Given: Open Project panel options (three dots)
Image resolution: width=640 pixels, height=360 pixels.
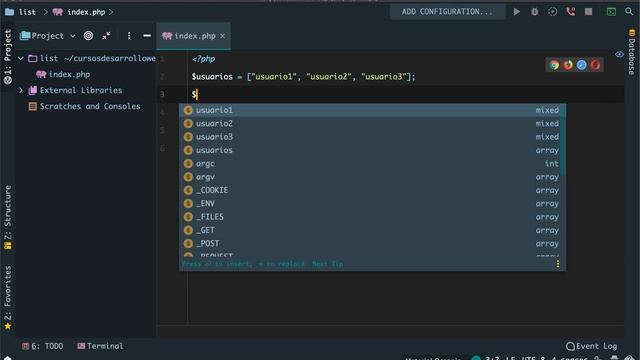Looking at the screenshot, I should pyautogui.click(x=129, y=36).
